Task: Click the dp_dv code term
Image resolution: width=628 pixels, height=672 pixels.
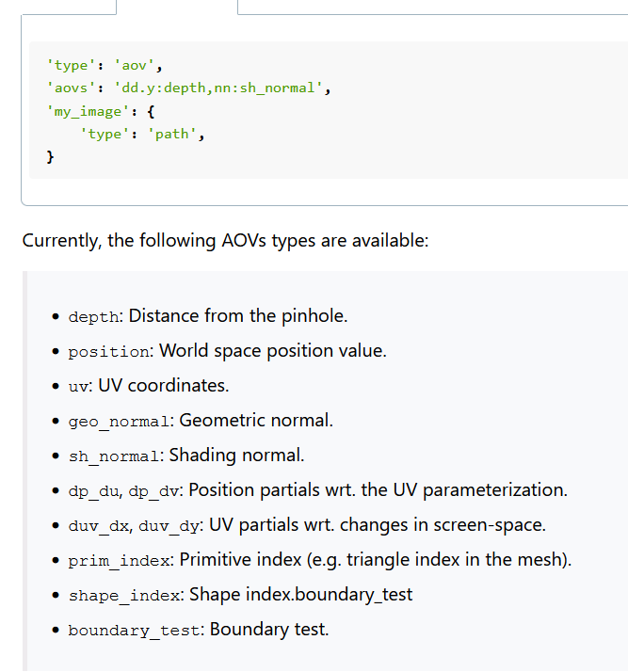Action: (153, 491)
